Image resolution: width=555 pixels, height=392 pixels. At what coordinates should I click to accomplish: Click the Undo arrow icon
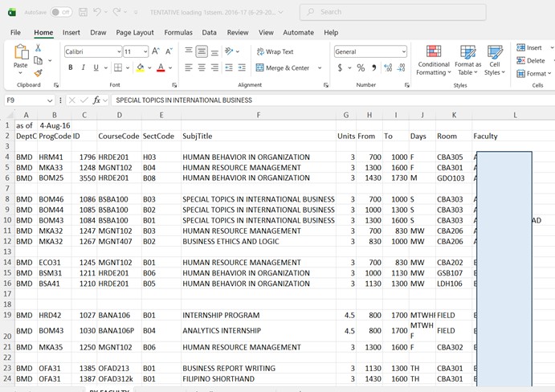[x=98, y=12]
